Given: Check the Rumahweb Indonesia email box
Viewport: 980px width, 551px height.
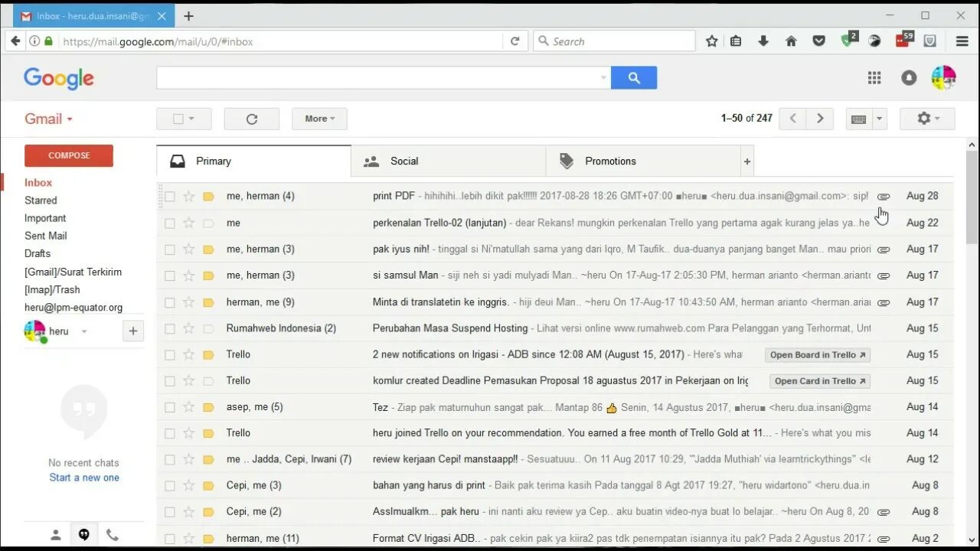Looking at the screenshot, I should (170, 328).
